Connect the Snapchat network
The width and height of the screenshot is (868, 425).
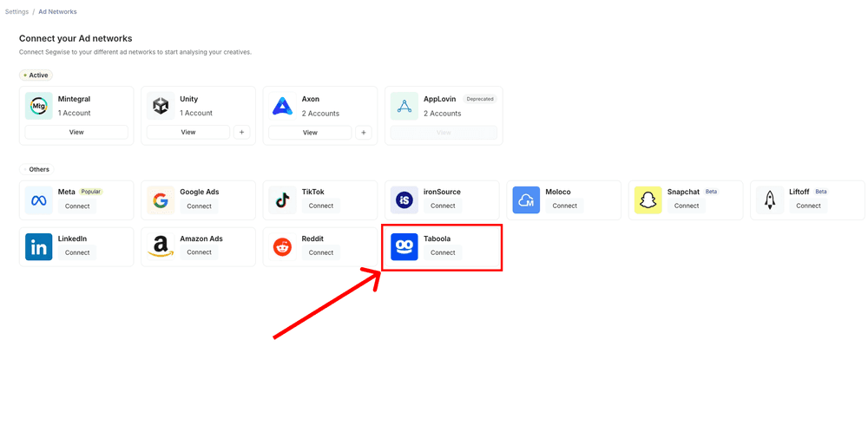(686, 206)
